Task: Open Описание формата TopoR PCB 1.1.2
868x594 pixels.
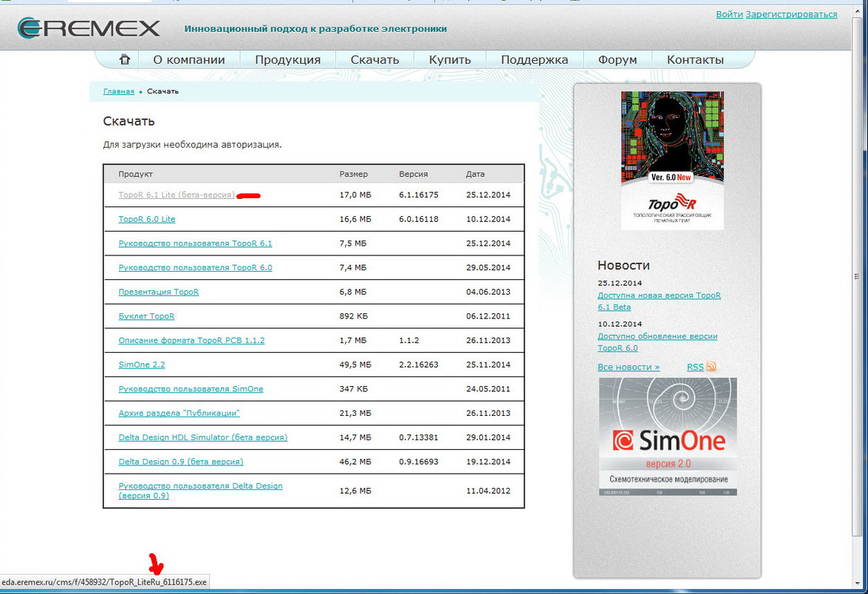Action: (191, 340)
